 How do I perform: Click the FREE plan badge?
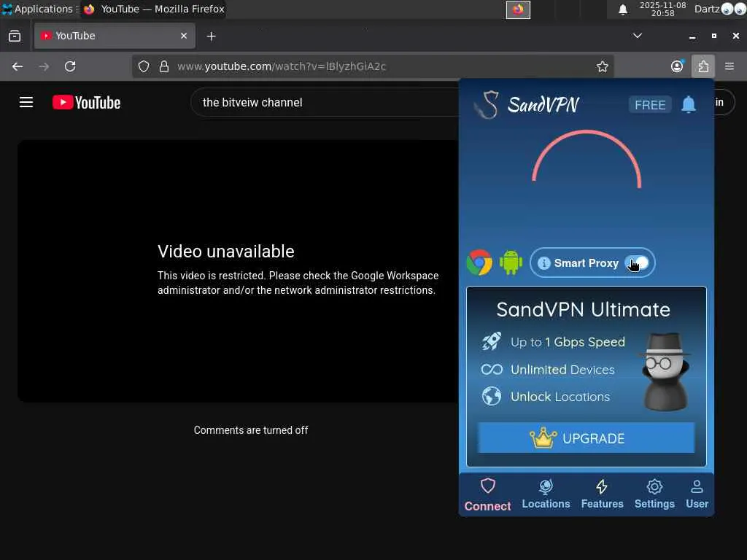coord(650,105)
